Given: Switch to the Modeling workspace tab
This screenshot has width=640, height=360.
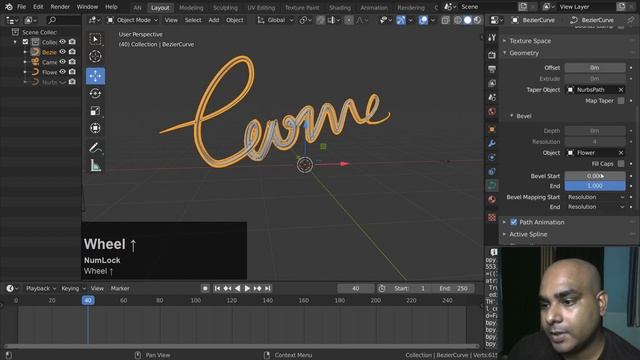Looking at the screenshot, I should tap(191, 8).
